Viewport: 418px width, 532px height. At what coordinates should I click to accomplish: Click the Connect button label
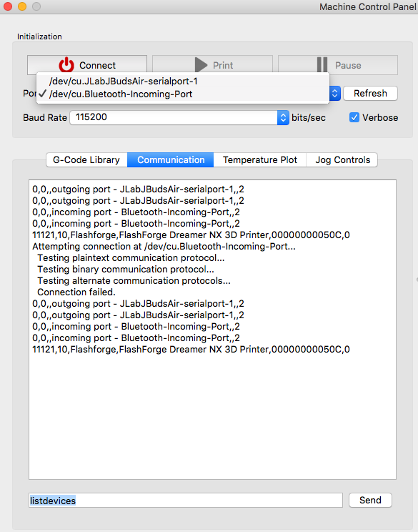[97, 65]
